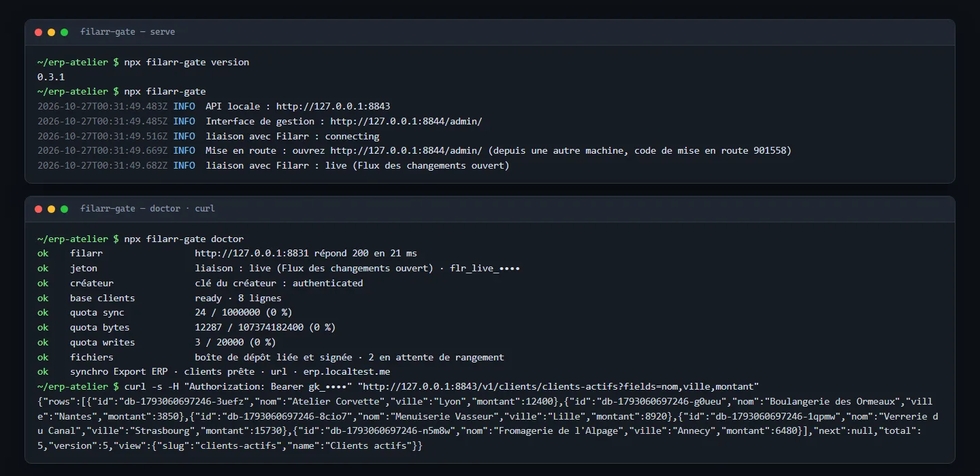The image size is (980, 476).
Task: Click the "quota sync" check label
Action: click(97, 312)
